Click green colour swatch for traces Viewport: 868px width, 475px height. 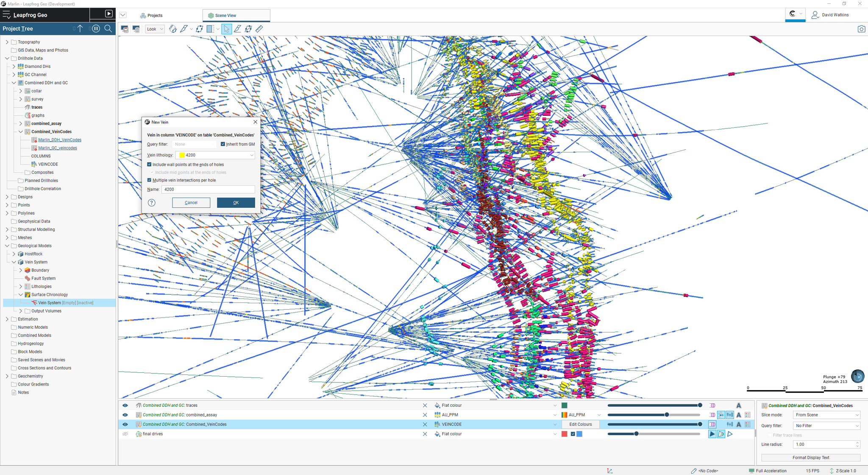click(565, 405)
